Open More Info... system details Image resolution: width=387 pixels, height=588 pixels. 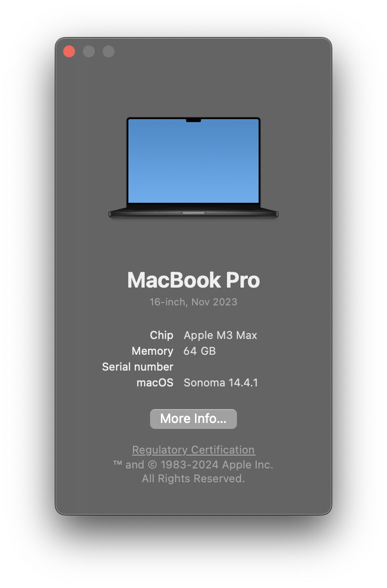193,419
